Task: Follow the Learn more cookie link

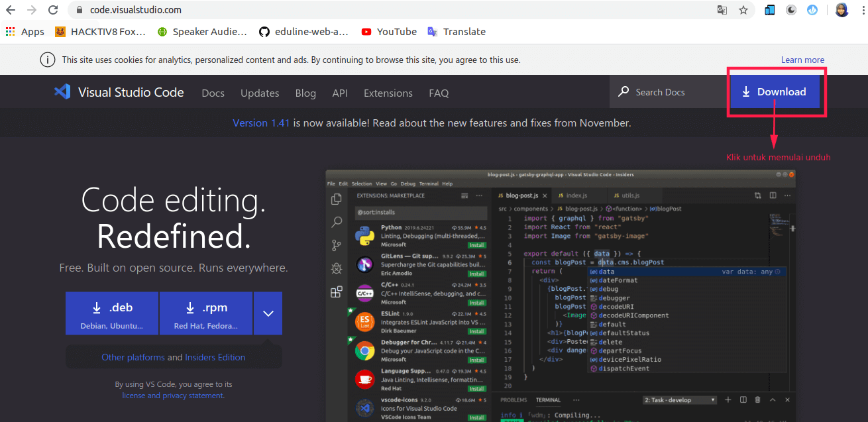Action: point(802,60)
